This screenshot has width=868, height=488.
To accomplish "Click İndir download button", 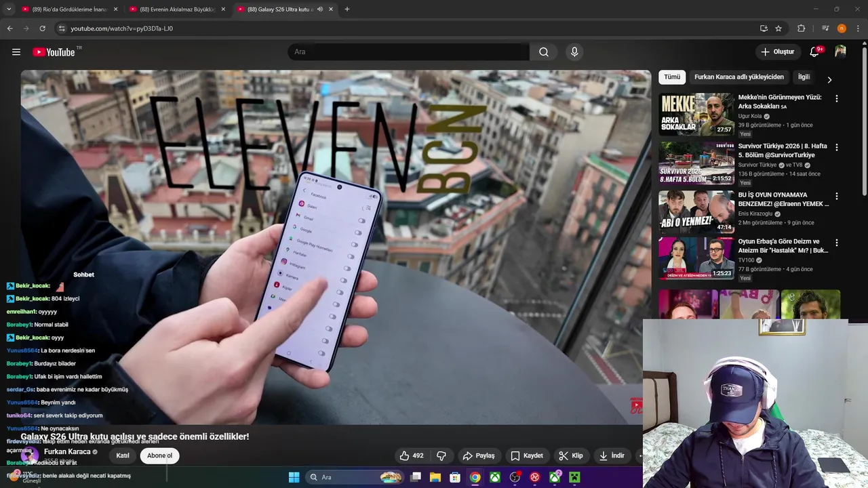I will point(612,455).
